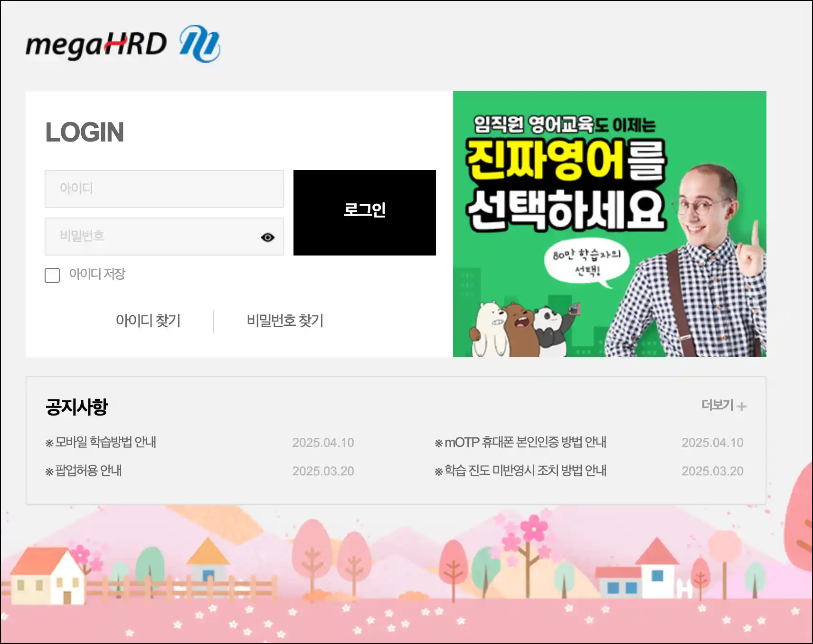Open notice 학습 진도 미반영시 조치 방법 안내
813x644 pixels.
tap(520, 471)
